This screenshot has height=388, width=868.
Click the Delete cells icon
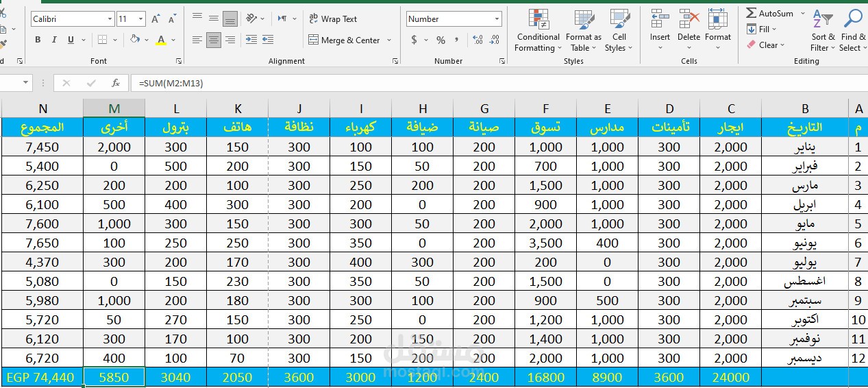tap(689, 19)
